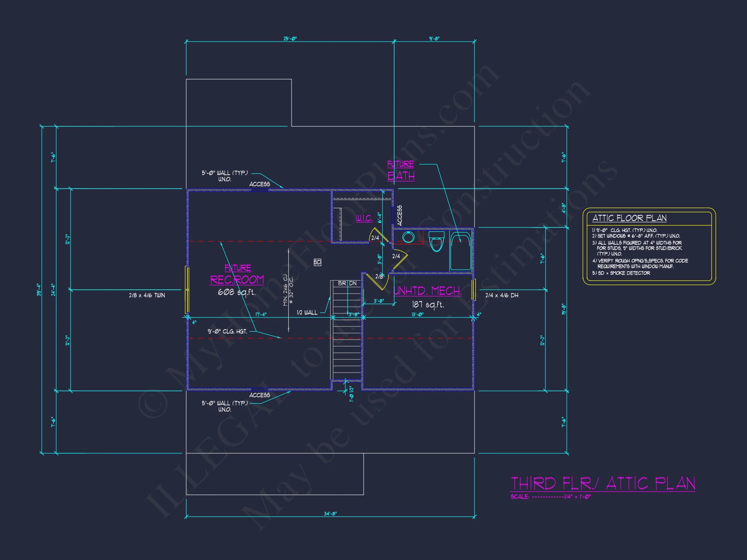747x560 pixels.
Task: Click the round sink symbol in bath
Action: (x=408, y=237)
